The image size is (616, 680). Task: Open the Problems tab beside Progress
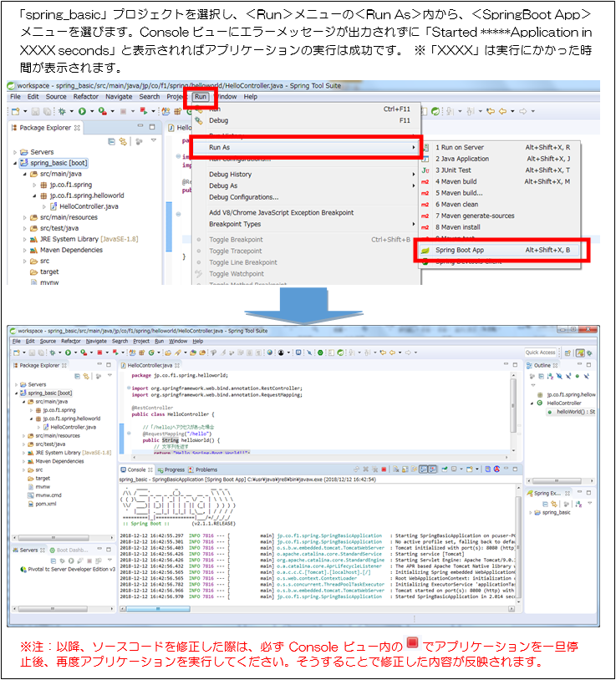click(x=206, y=469)
